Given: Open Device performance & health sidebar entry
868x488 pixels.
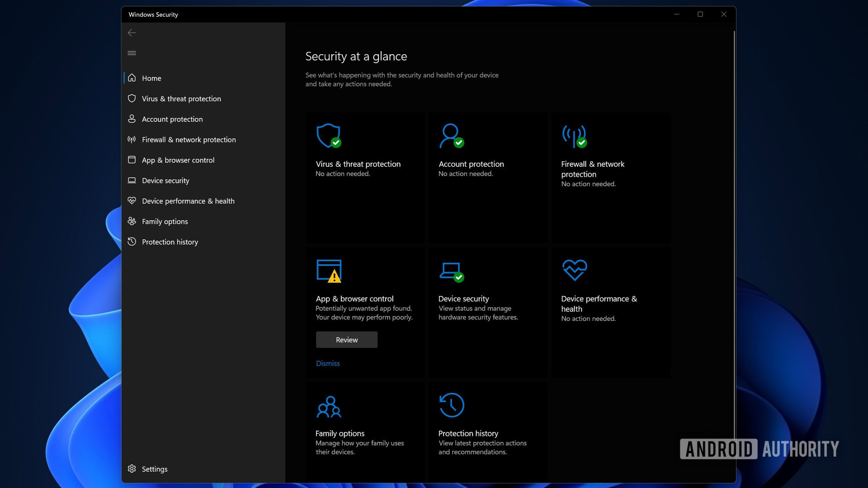Looking at the screenshot, I should tap(204, 201).
